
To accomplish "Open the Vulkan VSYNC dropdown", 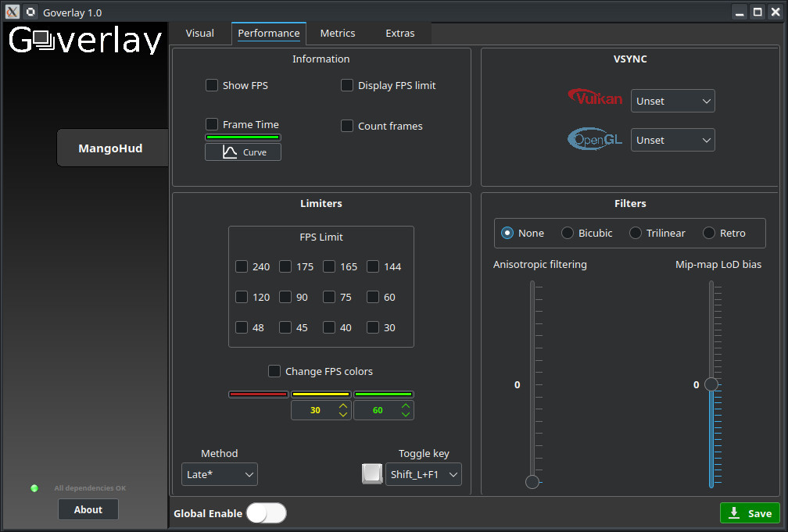I will pos(672,101).
